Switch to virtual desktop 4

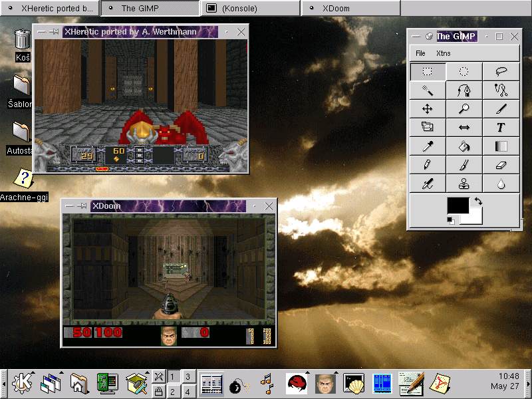(188, 391)
